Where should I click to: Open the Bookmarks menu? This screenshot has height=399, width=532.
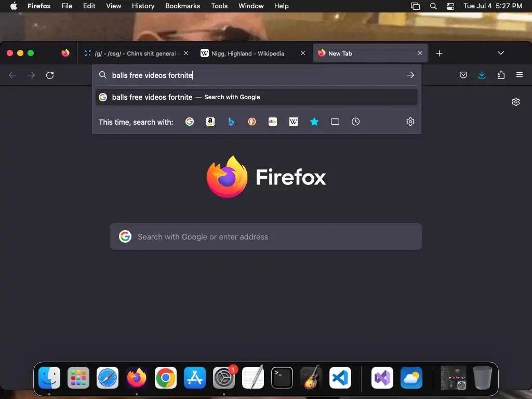pos(182,6)
